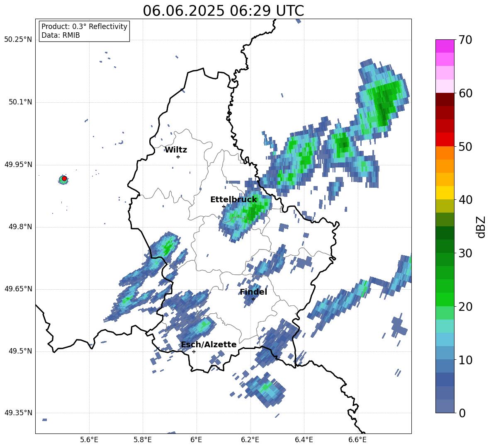This screenshot has height=448, width=491.
Task: Click the 49.95°N latitude label
Action: point(18,165)
